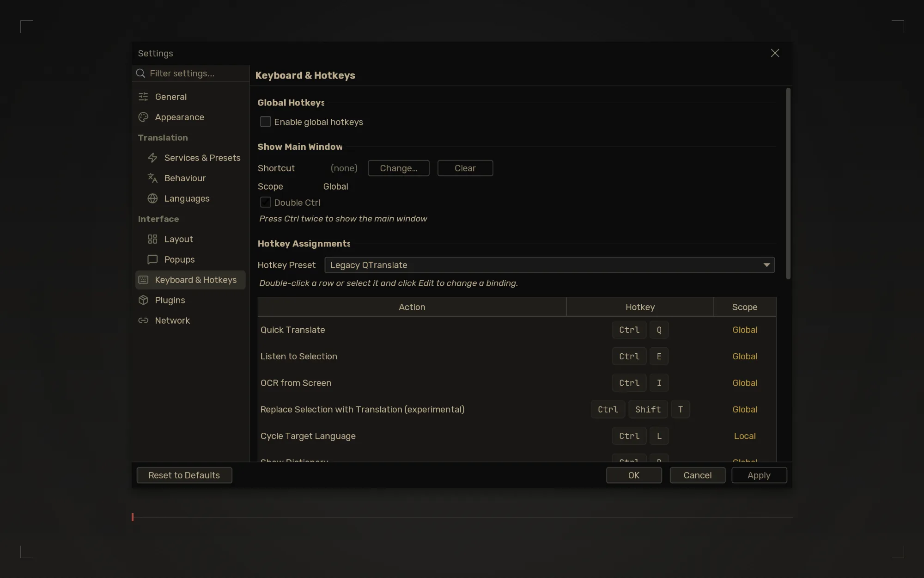
Task: Click the Q key of Quick Translate
Action: pos(659,330)
